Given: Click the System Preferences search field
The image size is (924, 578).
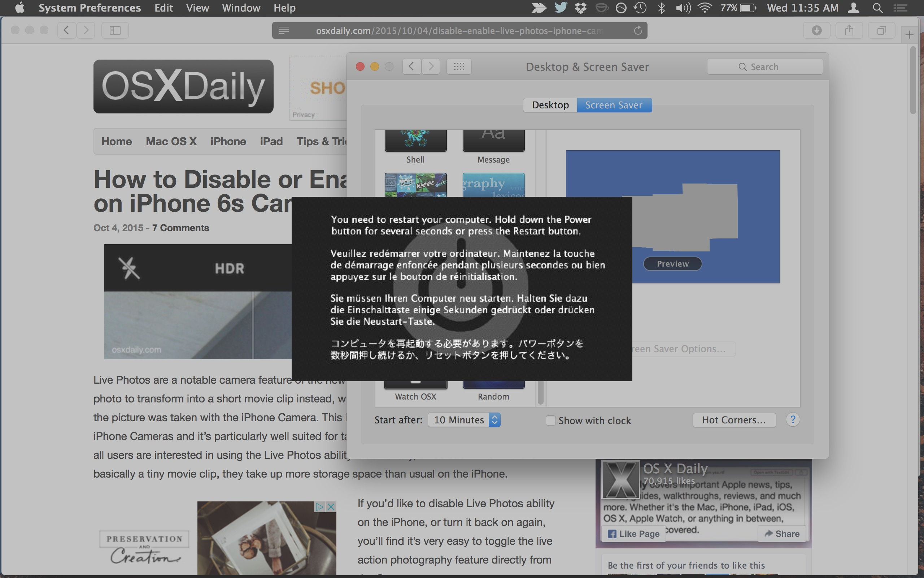Looking at the screenshot, I should pyautogui.click(x=765, y=66).
